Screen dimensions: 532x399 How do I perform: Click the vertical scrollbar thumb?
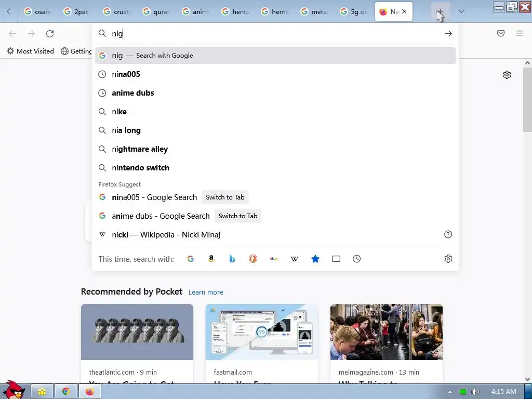pyautogui.click(x=527, y=99)
